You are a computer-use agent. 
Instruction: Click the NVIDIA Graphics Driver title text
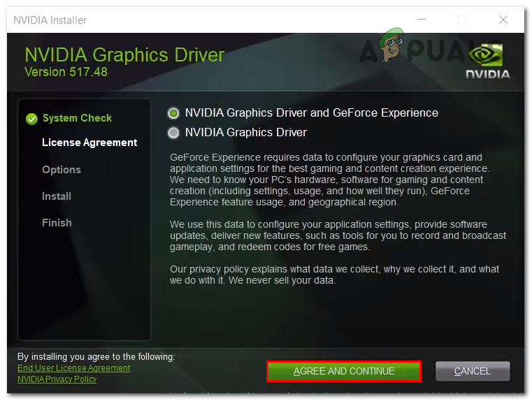point(124,54)
